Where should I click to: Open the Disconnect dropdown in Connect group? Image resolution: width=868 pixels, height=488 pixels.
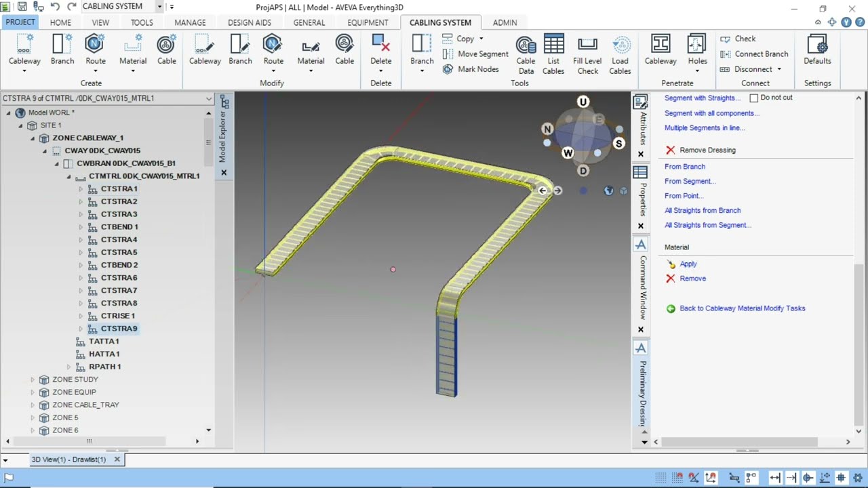779,69
